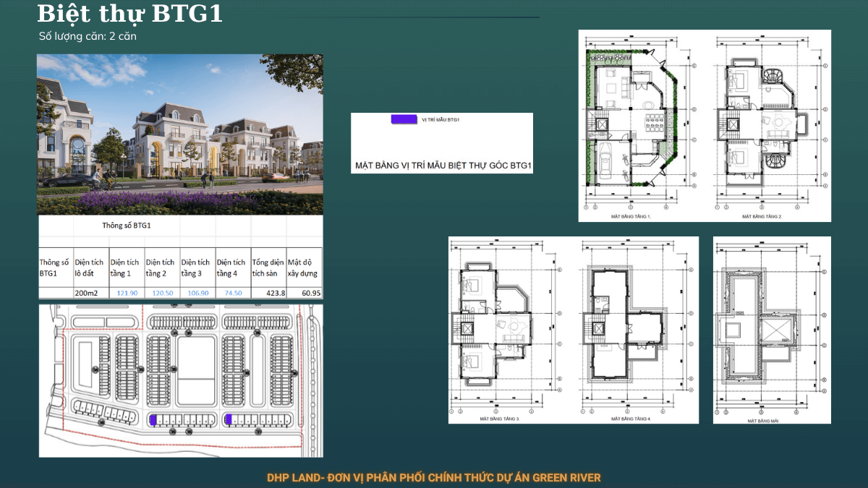
Task: Select the 200m2 lot area cell
Action: point(90,293)
